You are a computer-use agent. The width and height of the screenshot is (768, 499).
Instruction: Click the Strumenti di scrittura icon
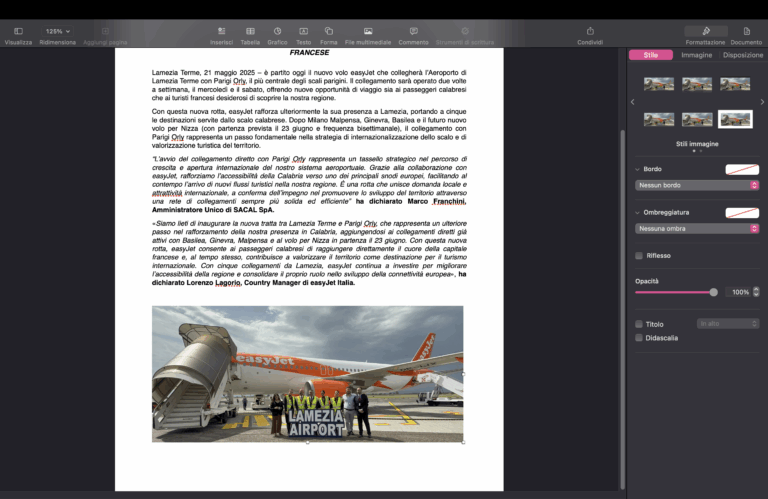465,31
